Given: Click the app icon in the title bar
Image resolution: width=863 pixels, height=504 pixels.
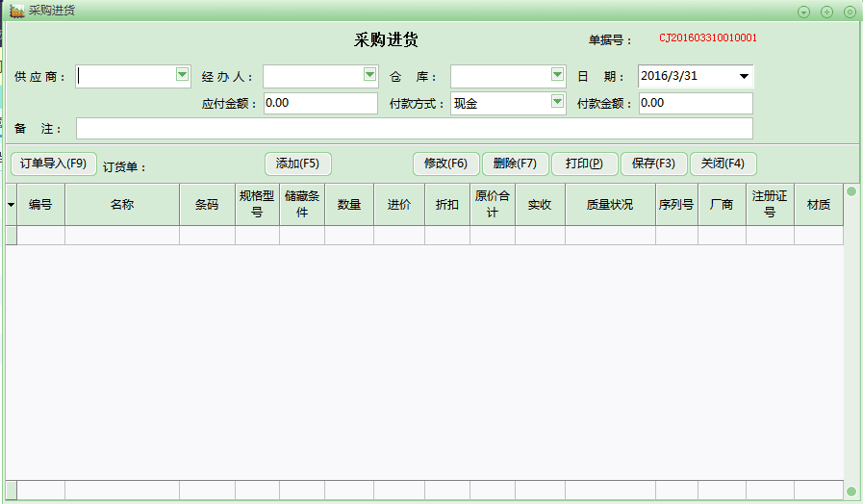Looking at the screenshot, I should pyautogui.click(x=16, y=11).
